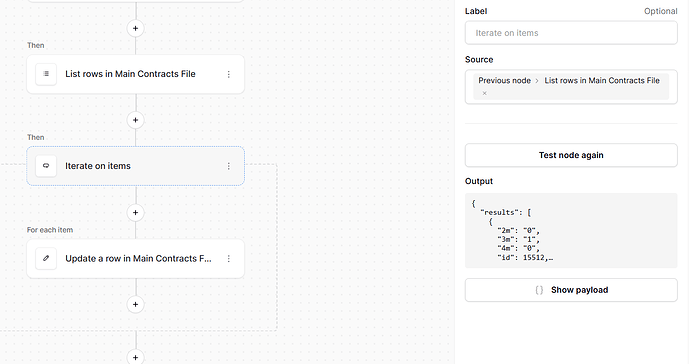Screen dimensions: 690x364
Task: Click the pencil icon on Update a row node
Action: 46,258
